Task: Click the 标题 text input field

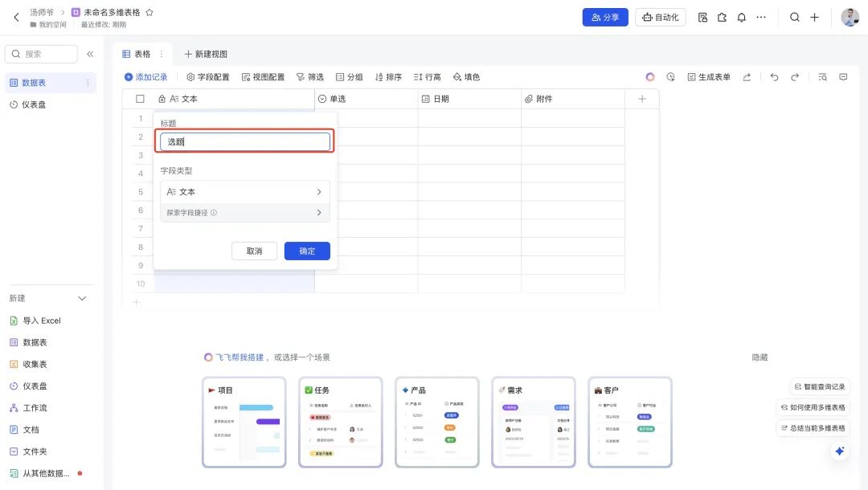Action: click(244, 141)
